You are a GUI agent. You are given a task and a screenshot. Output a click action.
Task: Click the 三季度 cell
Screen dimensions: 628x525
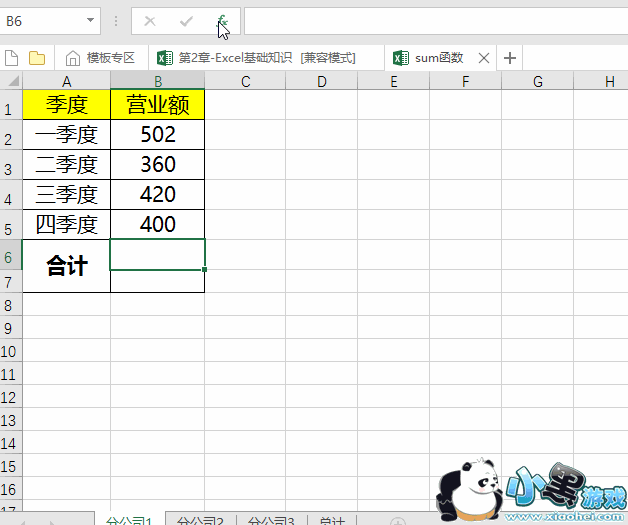[66, 195]
